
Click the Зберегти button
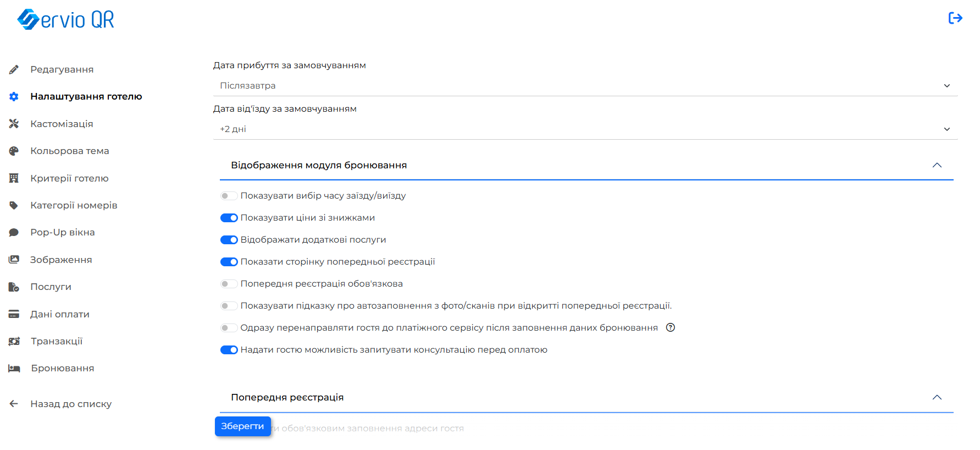242,426
